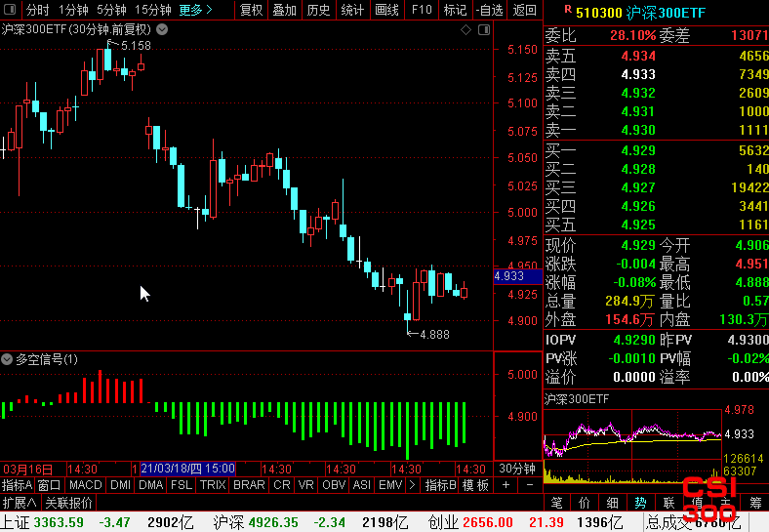769x532 pixels.
Task: Switch to 价 price tab
Action: 585,503
